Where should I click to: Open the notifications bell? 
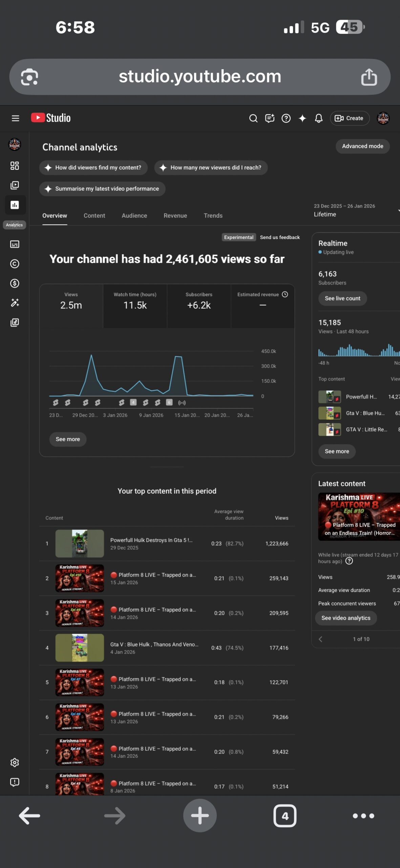coord(318,118)
